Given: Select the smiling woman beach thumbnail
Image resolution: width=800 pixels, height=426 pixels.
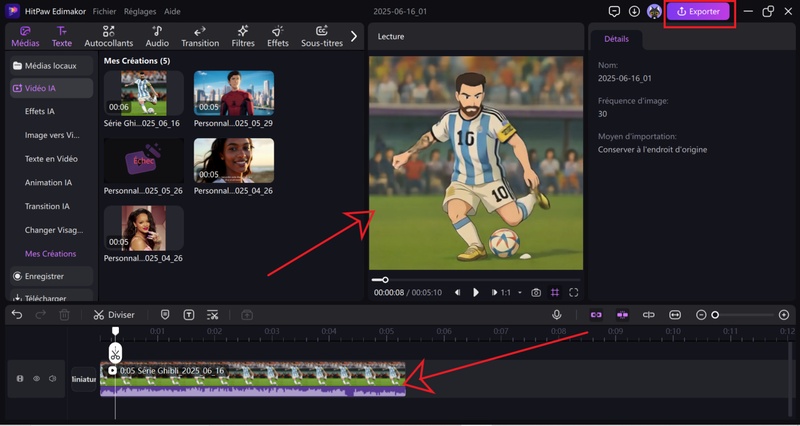Looking at the screenshot, I should pos(234,161).
